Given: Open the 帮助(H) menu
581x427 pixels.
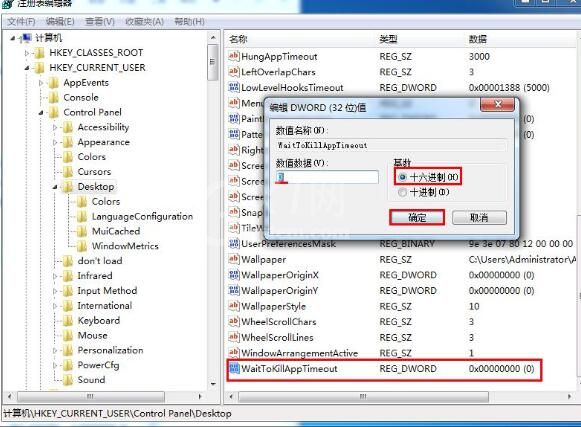Looking at the screenshot, I should coord(189,21).
